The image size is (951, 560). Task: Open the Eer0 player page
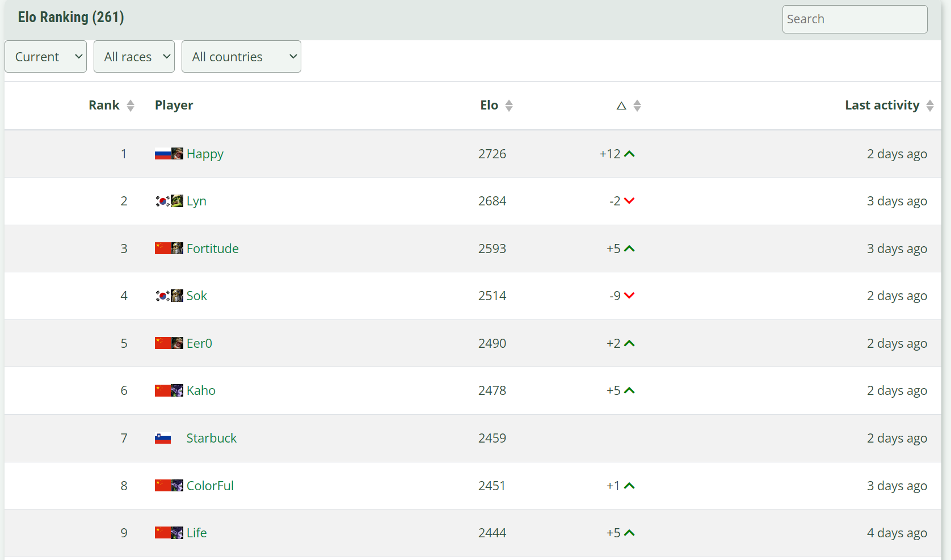point(199,343)
